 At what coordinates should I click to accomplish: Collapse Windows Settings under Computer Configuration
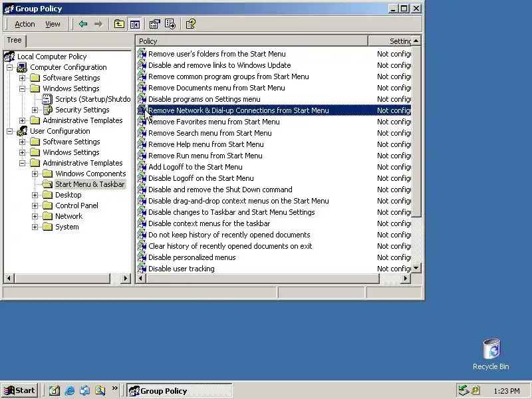pos(23,88)
